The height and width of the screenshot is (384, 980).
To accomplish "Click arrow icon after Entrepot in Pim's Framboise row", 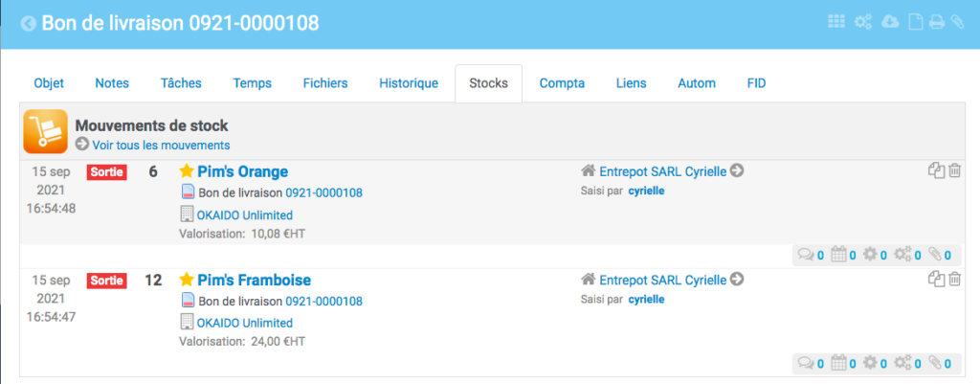I will (738, 279).
